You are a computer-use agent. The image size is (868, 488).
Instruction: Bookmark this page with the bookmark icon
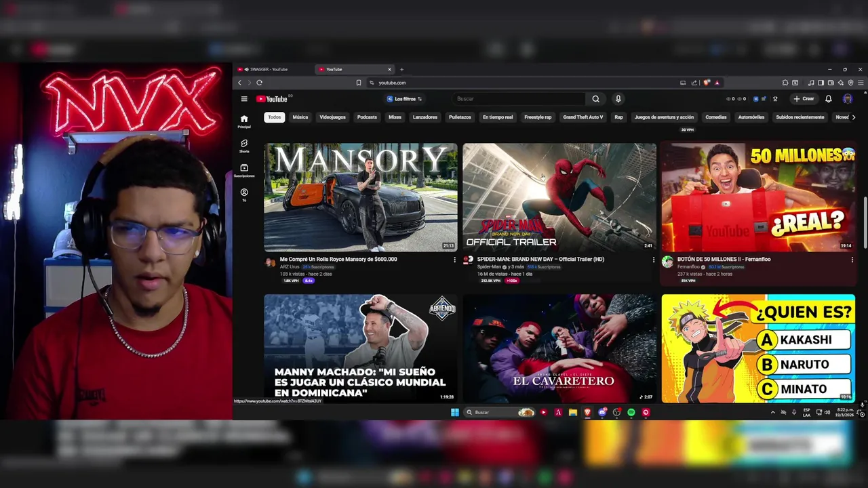[359, 83]
